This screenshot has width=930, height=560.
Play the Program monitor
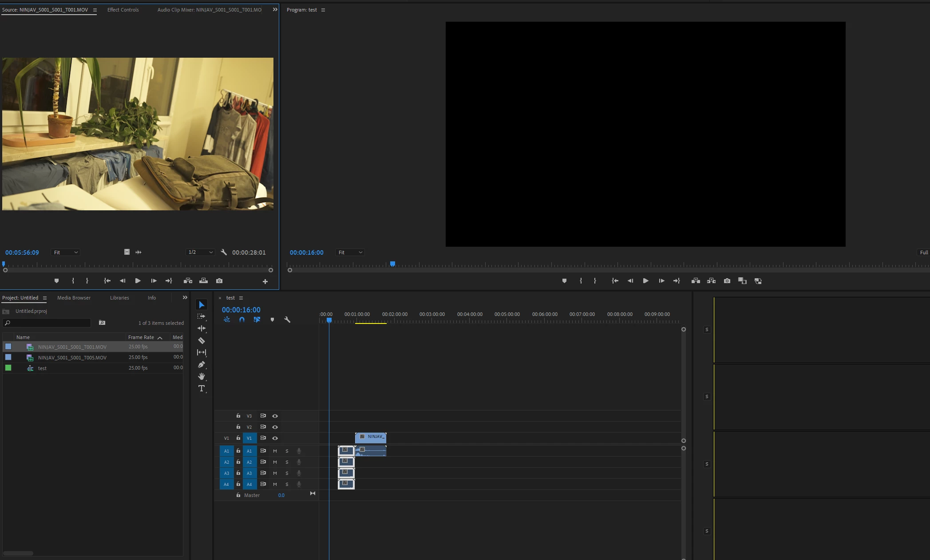click(x=645, y=281)
